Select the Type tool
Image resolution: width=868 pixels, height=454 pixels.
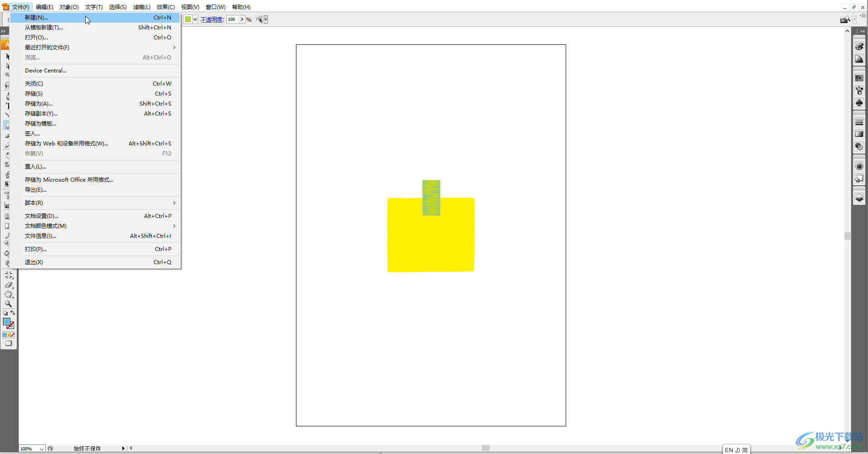coord(7,105)
